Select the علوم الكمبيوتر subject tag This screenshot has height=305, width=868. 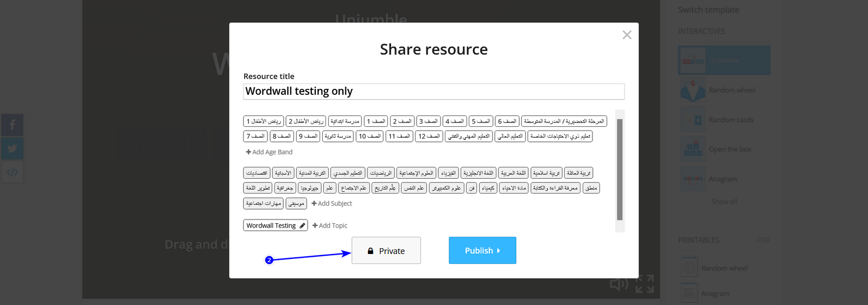[x=446, y=189]
